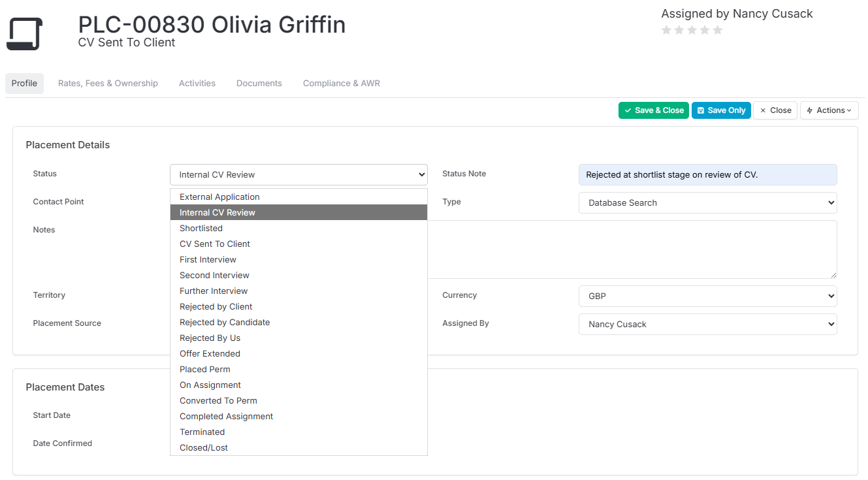
Task: Select On Assignment status option
Action: 298,385
